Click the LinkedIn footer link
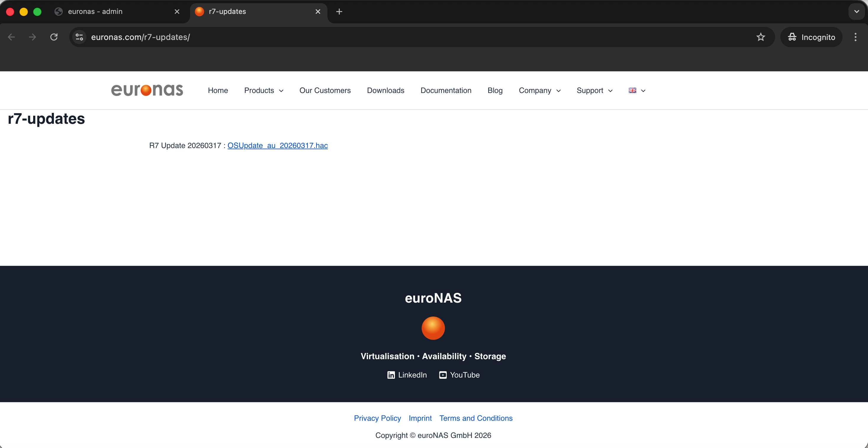Image resolution: width=868 pixels, height=448 pixels. click(x=407, y=375)
